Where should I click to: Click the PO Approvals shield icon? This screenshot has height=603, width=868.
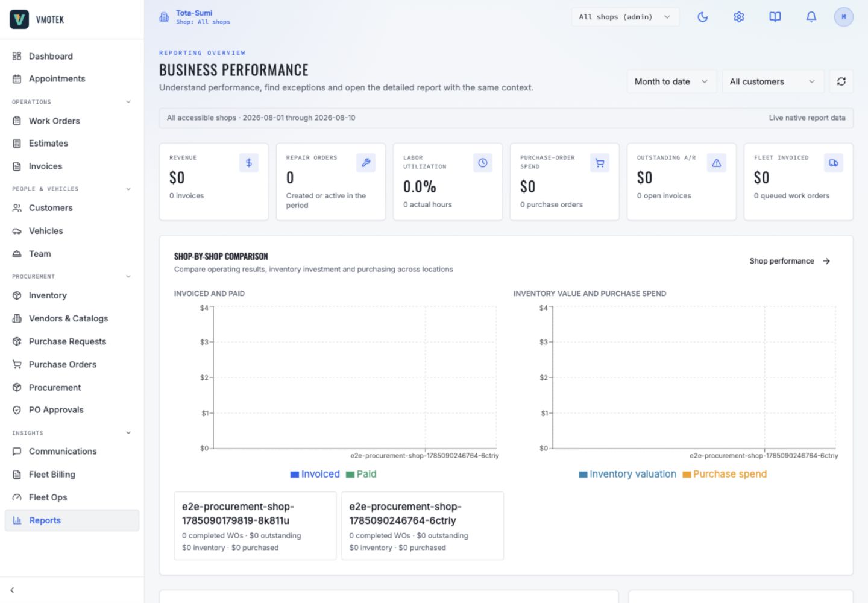coord(17,410)
